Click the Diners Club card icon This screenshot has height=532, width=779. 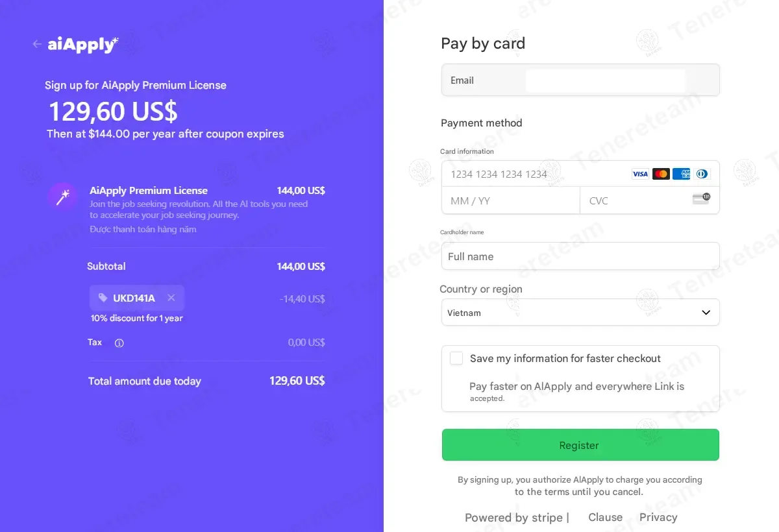tap(702, 174)
